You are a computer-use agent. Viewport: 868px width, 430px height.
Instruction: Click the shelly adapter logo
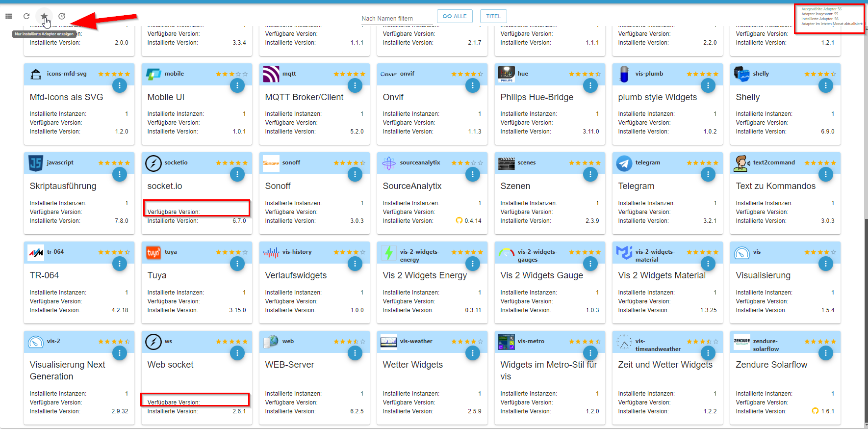click(x=742, y=75)
